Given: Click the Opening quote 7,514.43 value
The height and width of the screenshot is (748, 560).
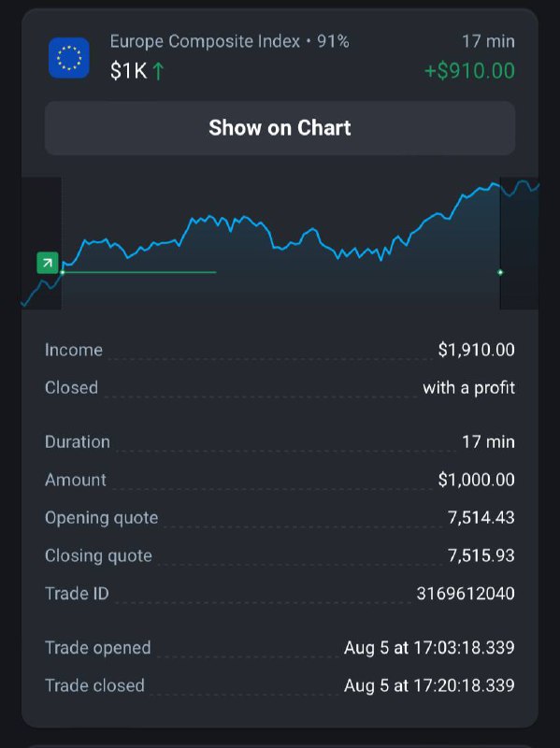Looking at the screenshot, I should point(481,518).
